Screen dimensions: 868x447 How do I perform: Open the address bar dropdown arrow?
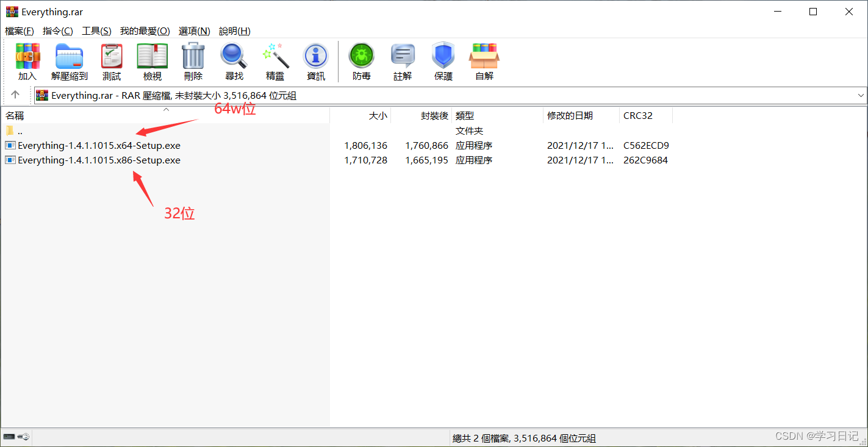click(860, 95)
